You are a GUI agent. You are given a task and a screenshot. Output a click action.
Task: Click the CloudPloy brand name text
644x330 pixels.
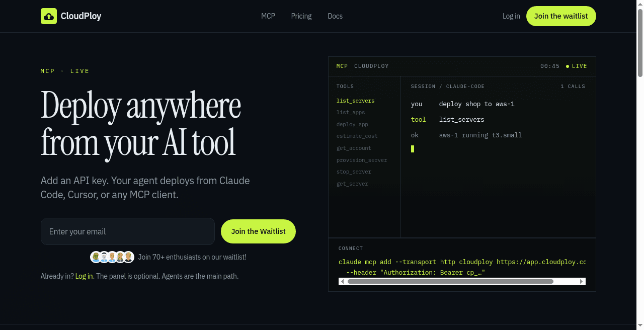(81, 16)
